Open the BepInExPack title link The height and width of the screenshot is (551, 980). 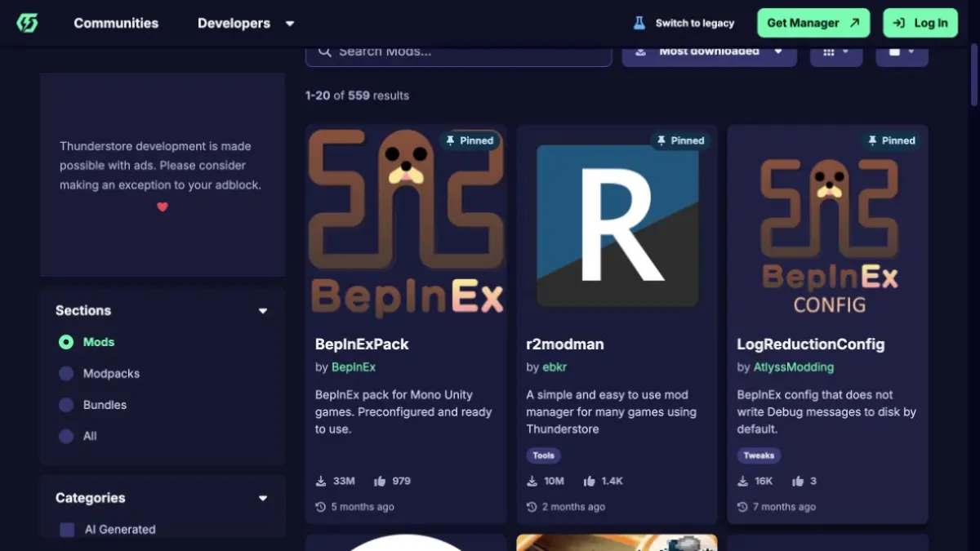[x=362, y=344]
